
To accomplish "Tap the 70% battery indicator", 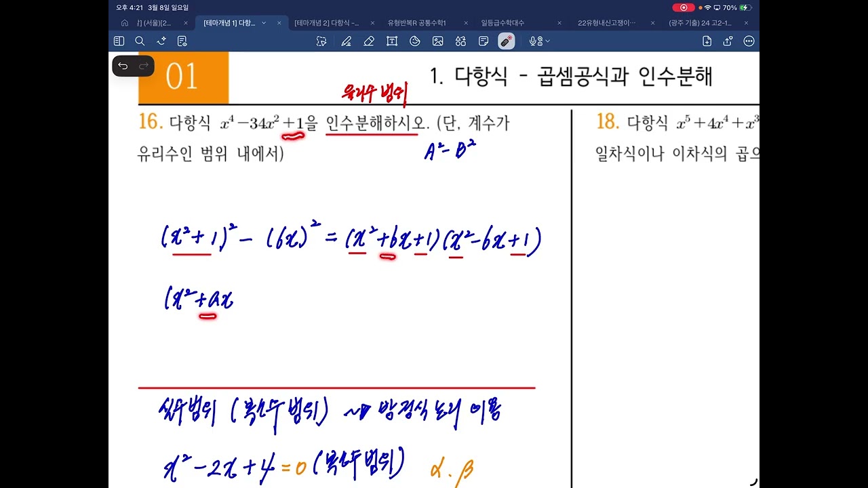I will (736, 7).
